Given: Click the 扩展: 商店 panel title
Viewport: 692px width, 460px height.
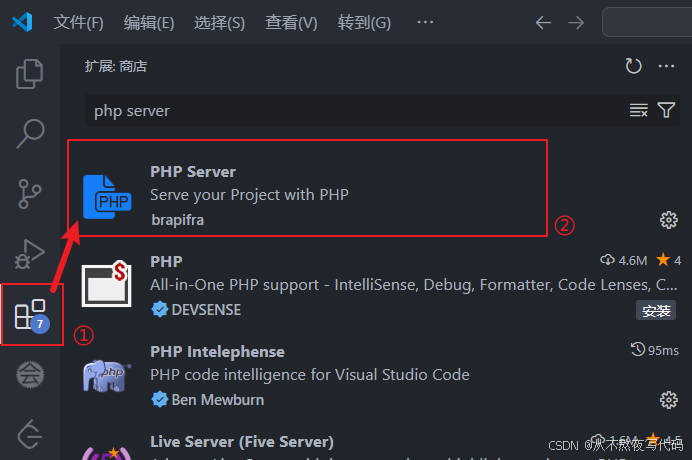Looking at the screenshot, I should point(116,66).
